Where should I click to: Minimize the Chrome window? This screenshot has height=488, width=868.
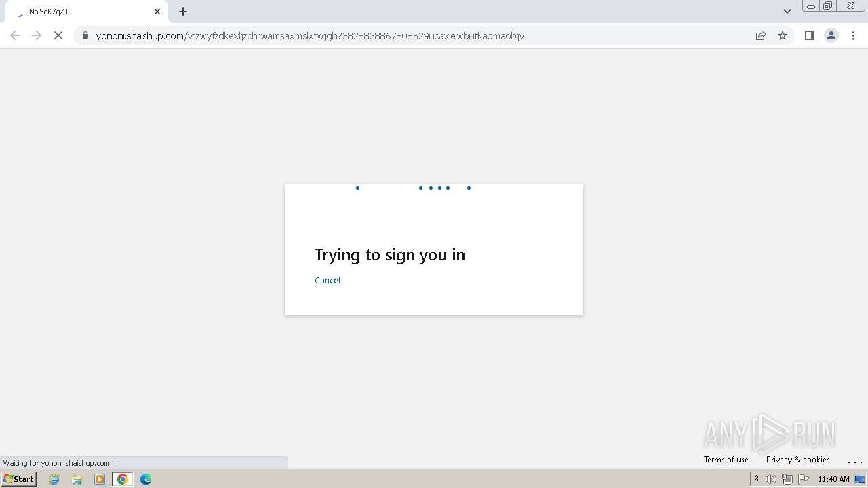point(811,6)
